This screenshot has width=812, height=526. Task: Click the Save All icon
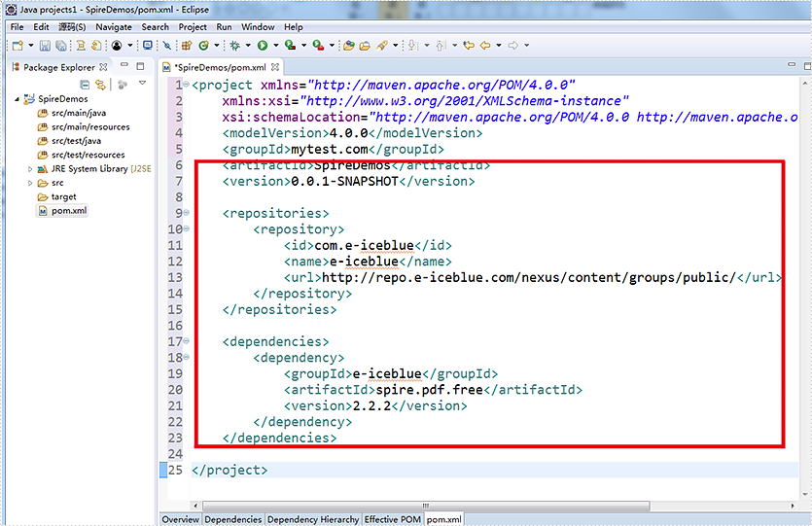click(x=61, y=46)
